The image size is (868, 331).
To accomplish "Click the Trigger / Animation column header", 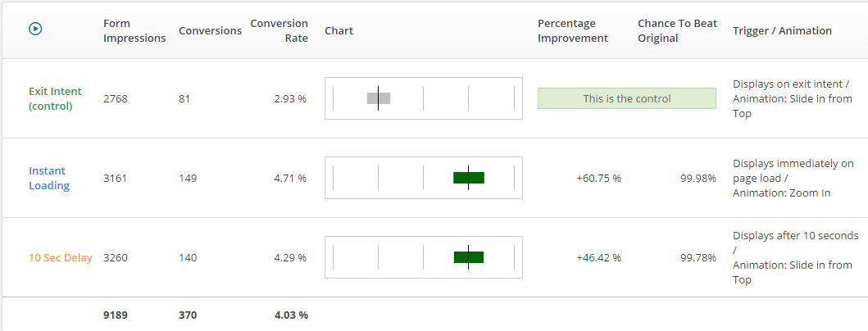I will [x=782, y=30].
